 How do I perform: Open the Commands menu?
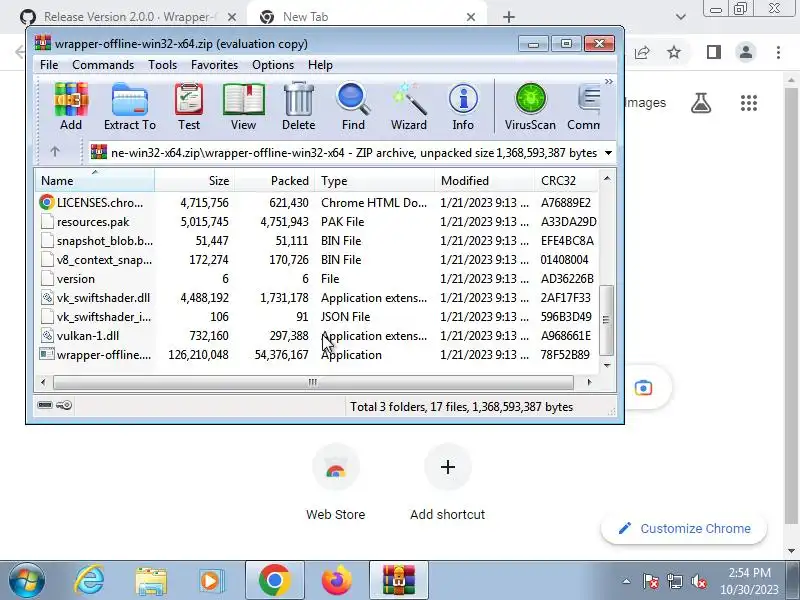103,65
